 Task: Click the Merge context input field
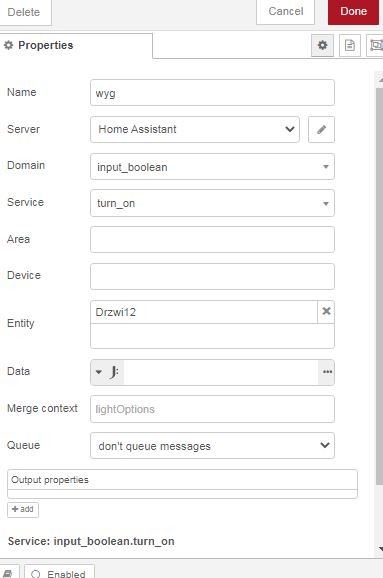tap(212, 409)
